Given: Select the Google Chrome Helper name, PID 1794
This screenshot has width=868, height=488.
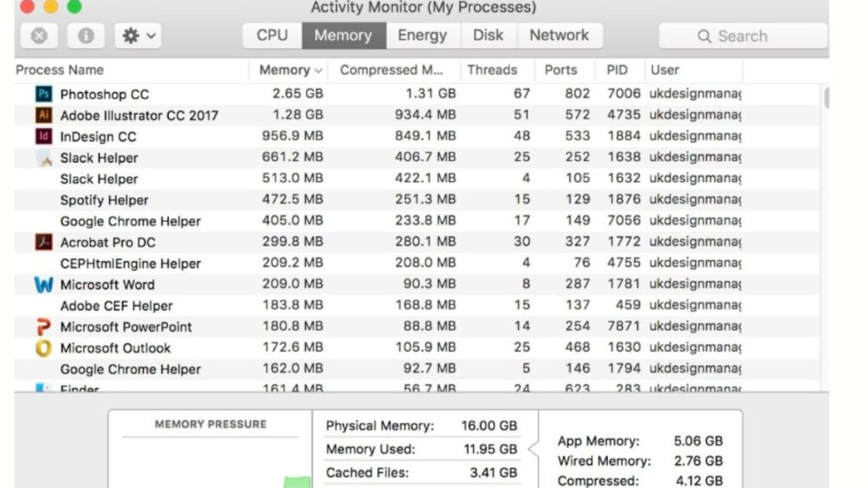Looking at the screenshot, I should point(130,369).
